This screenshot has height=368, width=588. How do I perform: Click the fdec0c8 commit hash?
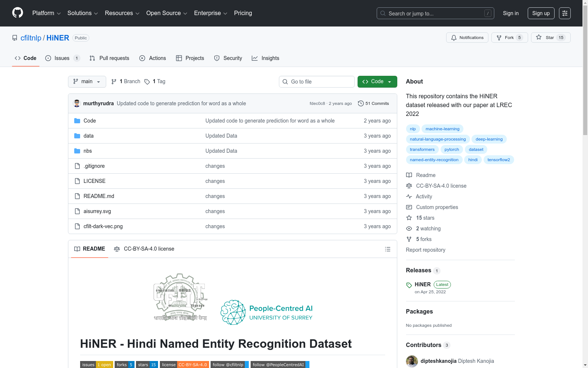point(317,103)
